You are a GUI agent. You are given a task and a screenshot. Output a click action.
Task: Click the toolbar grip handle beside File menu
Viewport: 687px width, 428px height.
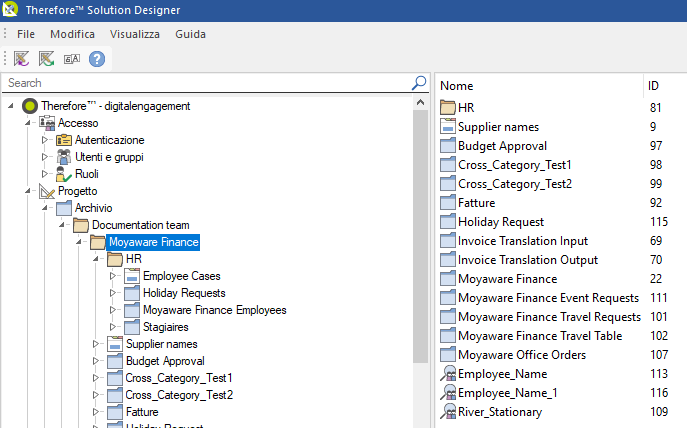tap(5, 34)
